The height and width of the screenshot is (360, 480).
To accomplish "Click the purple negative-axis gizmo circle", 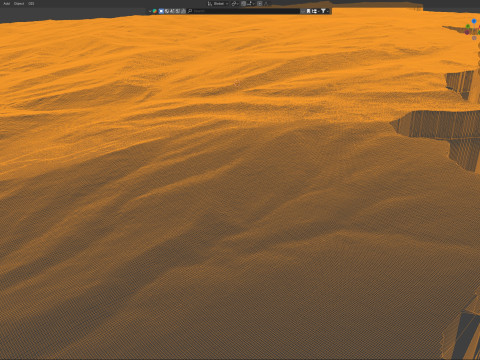I will click(x=467, y=32).
